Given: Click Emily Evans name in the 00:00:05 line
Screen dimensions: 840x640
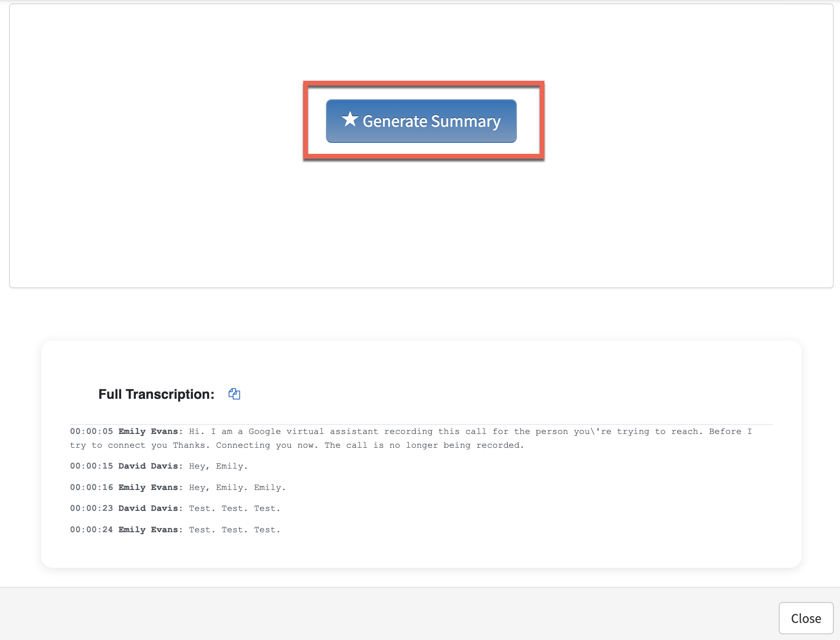Looking at the screenshot, I should click(150, 432).
